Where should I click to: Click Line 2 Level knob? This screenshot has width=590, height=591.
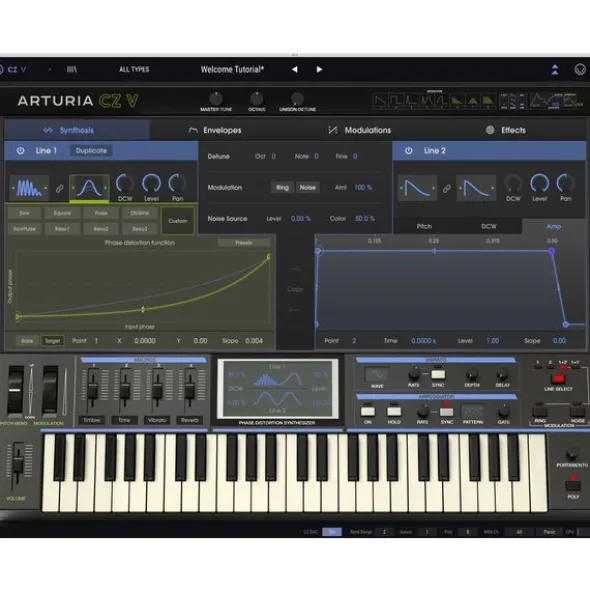tap(539, 184)
